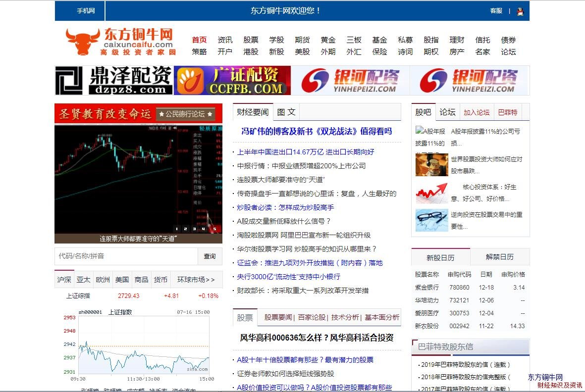Image resolution: width=585 pixels, height=392 pixels.
Task: Open 上半年中国进出口14.67万亿 article
Action: (x=306, y=152)
